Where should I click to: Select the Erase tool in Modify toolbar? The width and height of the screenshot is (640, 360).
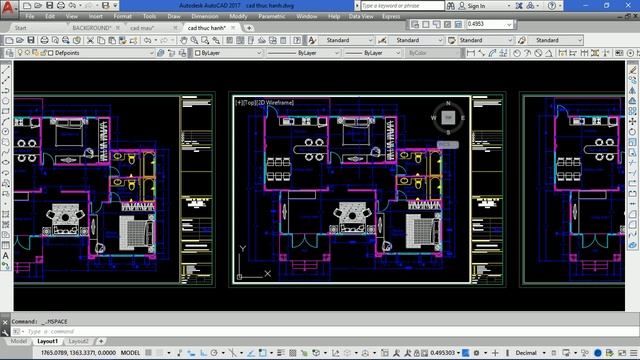[632, 70]
